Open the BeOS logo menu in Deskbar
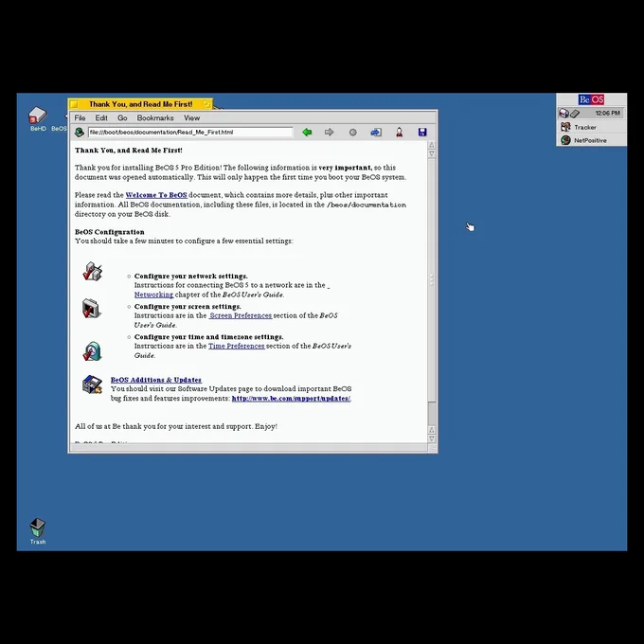 coord(591,99)
